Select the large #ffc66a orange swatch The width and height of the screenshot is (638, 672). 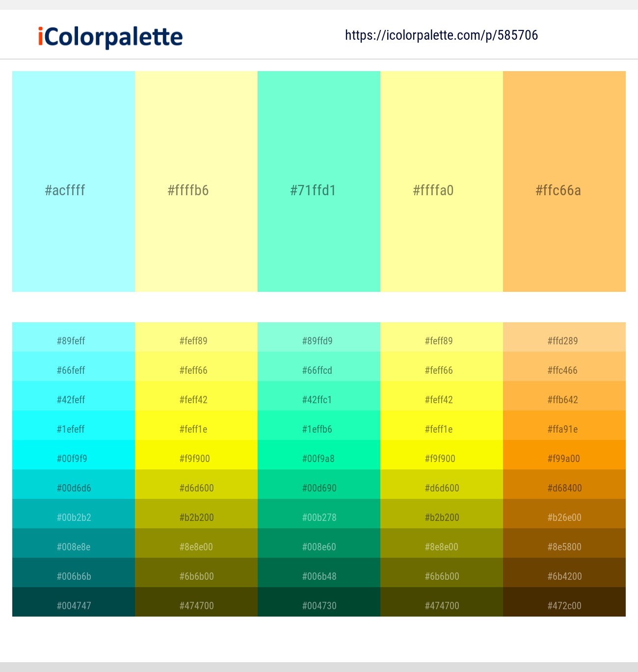(x=563, y=181)
